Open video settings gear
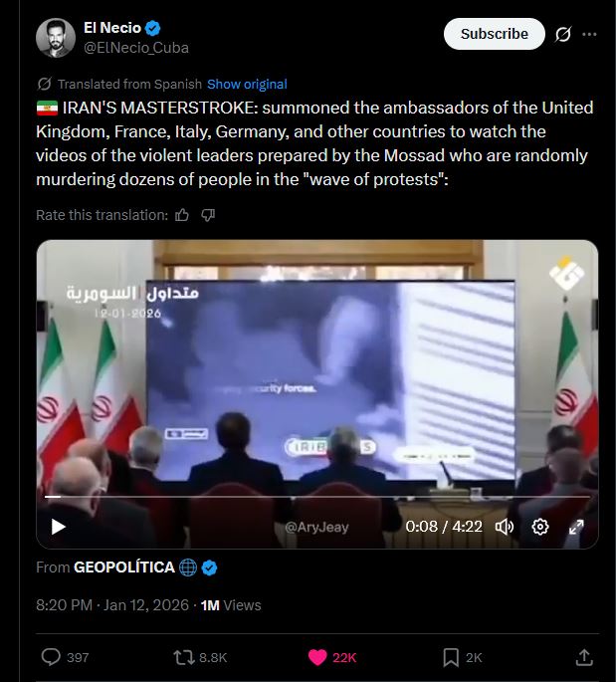Image resolution: width=616 pixels, height=682 pixels. tap(540, 527)
